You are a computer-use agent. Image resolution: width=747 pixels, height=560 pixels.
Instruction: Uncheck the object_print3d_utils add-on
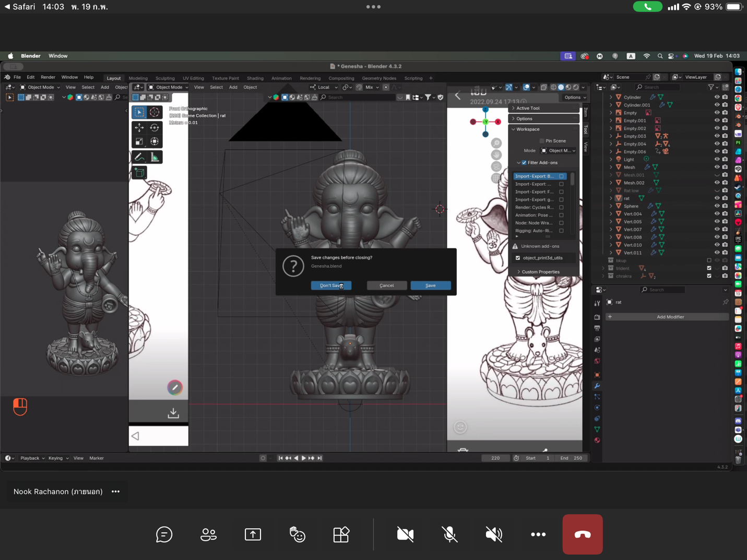518,258
